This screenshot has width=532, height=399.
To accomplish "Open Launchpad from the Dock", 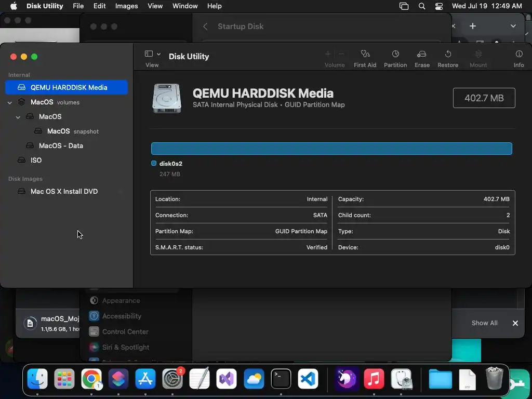I will point(64,379).
